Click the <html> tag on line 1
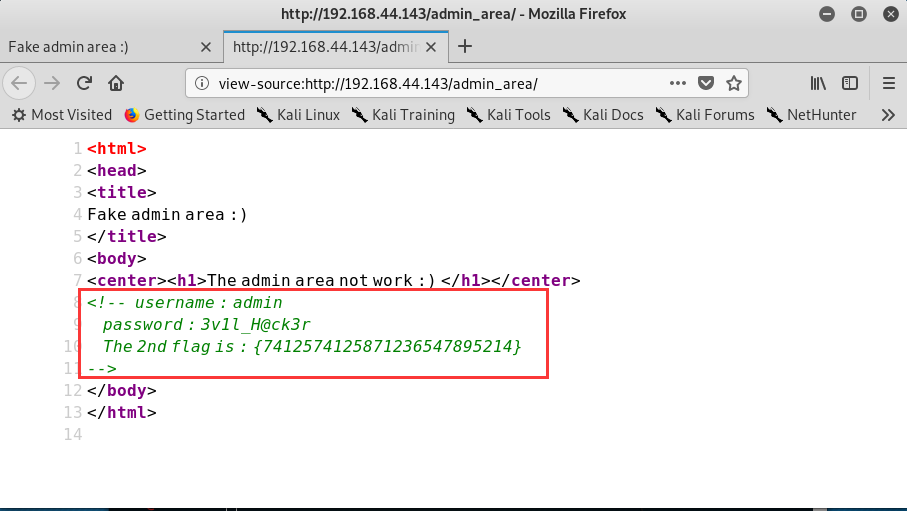The height and width of the screenshot is (511, 907). coord(117,149)
